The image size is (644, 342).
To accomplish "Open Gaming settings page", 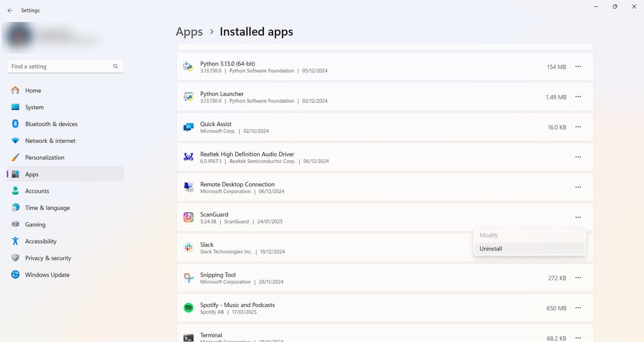I will click(65, 225).
